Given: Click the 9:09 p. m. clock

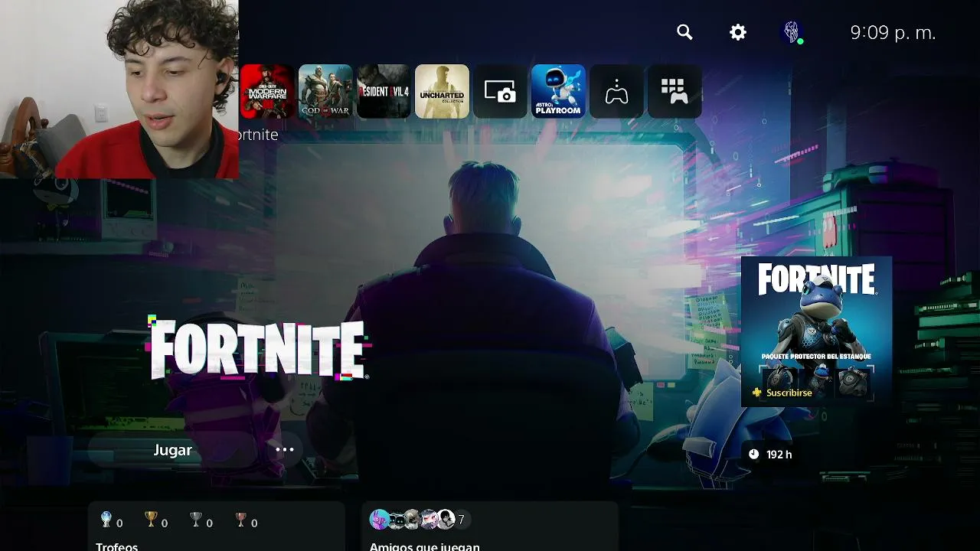Looking at the screenshot, I should coord(893,33).
